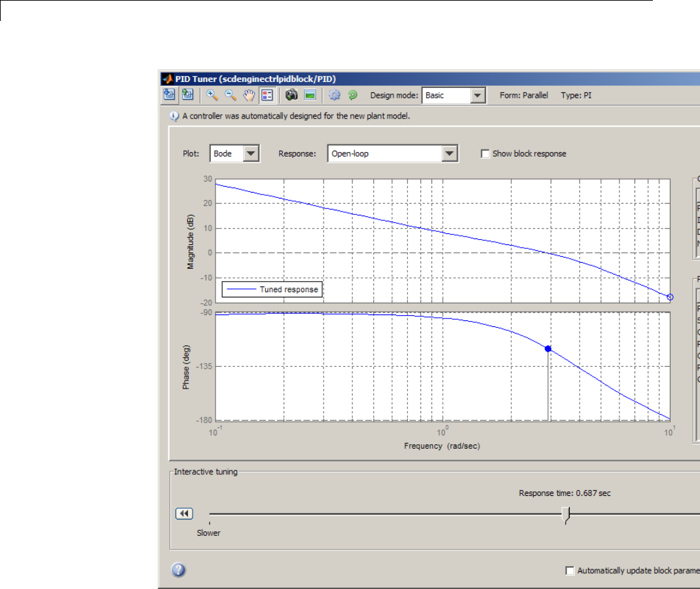Image resolution: width=700 pixels, height=589 pixels.
Task: Click the double-arrow slower button
Action: point(185,514)
